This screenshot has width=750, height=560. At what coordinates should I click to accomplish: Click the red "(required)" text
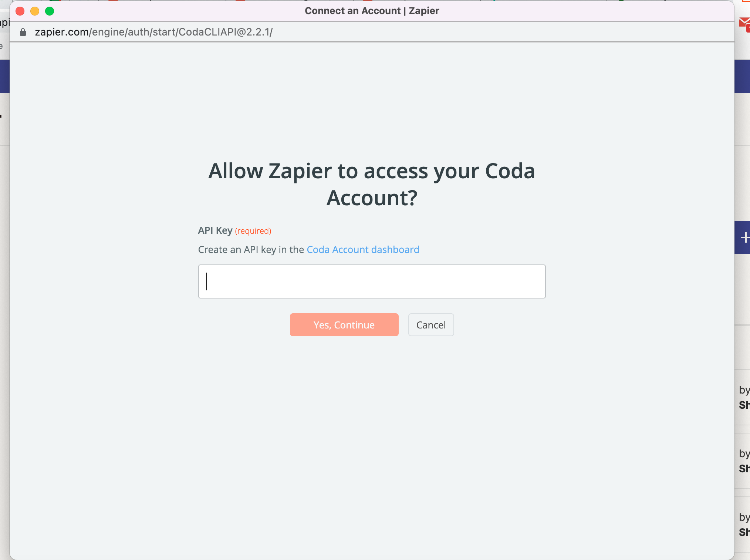point(253,231)
